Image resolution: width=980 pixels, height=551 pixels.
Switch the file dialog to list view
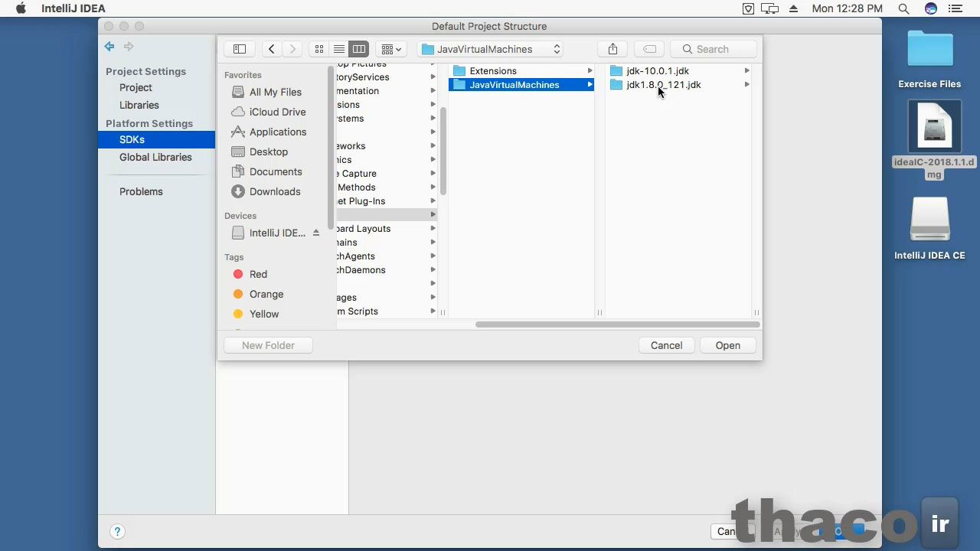pos(339,49)
